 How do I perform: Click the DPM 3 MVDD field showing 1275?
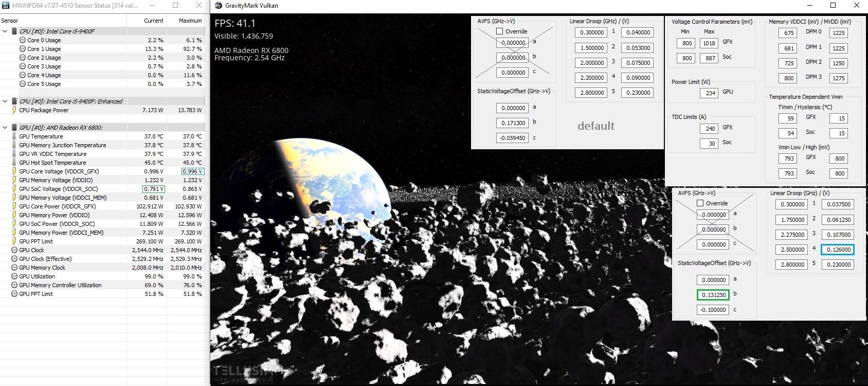(x=838, y=78)
